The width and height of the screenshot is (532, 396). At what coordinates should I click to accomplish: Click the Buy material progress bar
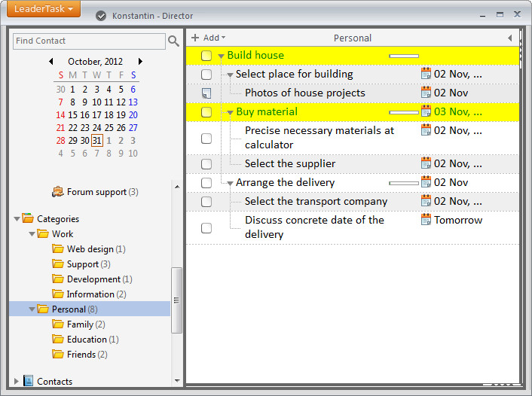[x=404, y=112]
